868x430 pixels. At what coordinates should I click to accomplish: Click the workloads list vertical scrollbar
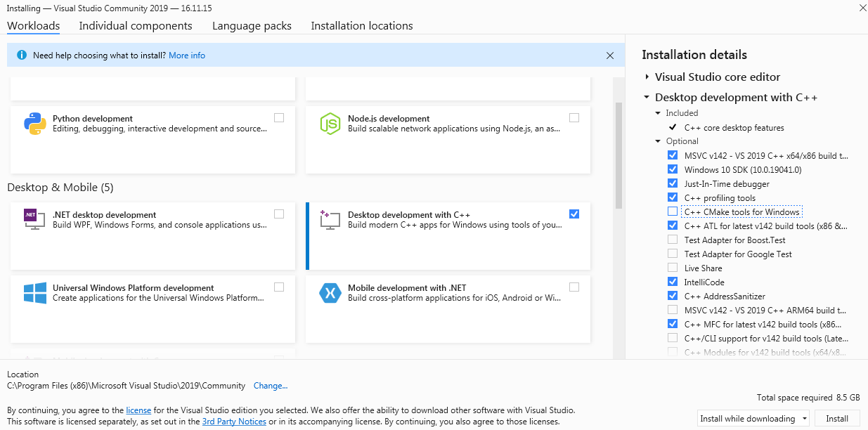coord(619,155)
